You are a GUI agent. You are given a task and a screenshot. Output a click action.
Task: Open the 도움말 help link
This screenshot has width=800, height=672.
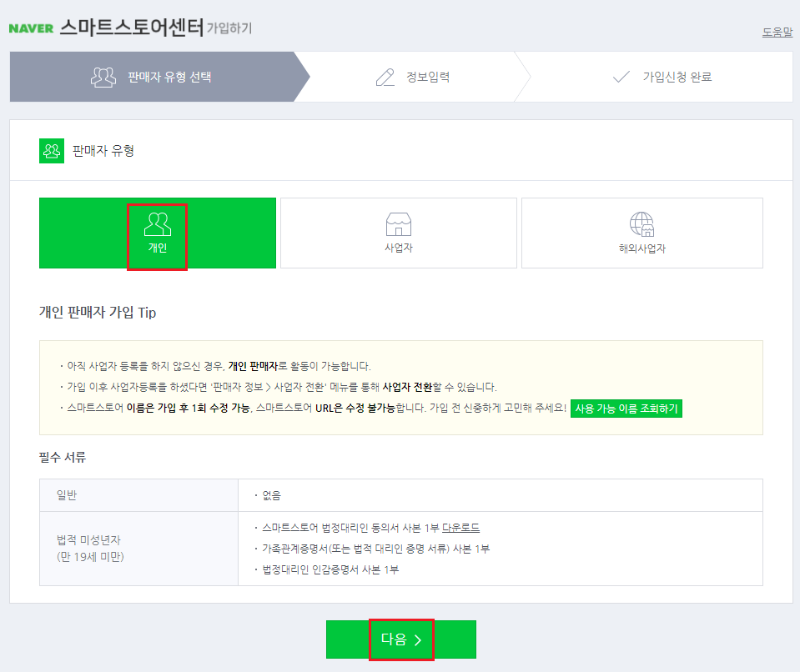tap(777, 33)
